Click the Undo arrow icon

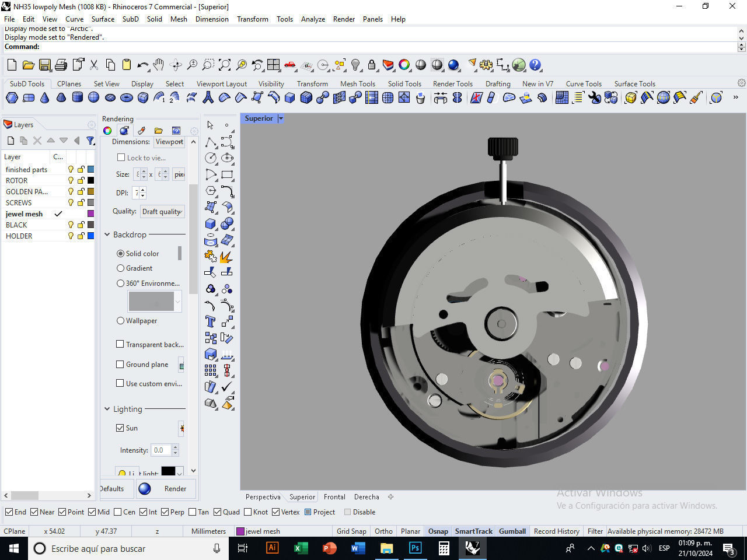point(142,65)
